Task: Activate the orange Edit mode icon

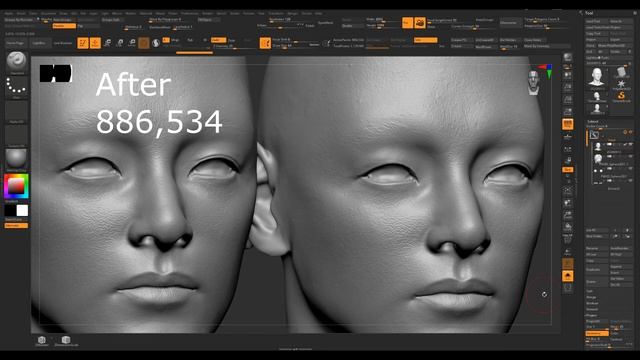Action: (x=83, y=43)
